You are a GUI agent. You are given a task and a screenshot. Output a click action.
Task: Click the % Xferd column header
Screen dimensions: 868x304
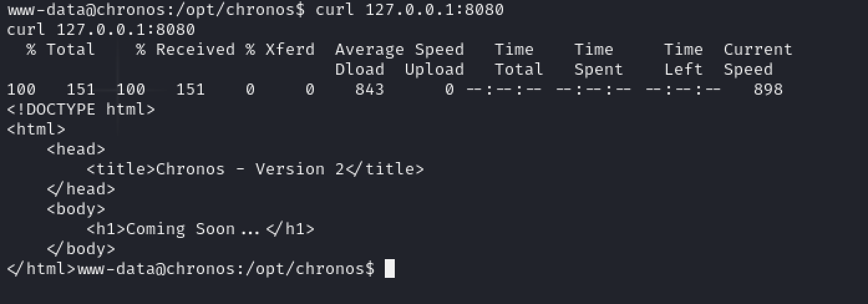(x=280, y=49)
